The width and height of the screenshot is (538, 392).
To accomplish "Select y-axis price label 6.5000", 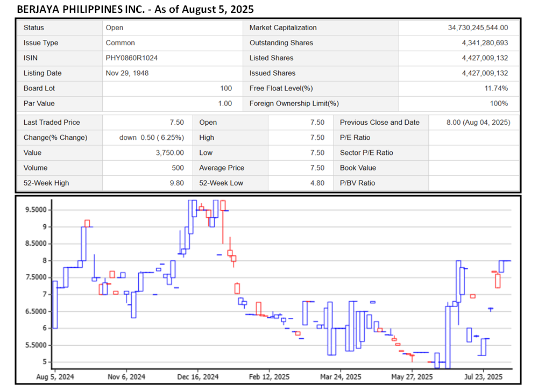I will [x=36, y=311].
